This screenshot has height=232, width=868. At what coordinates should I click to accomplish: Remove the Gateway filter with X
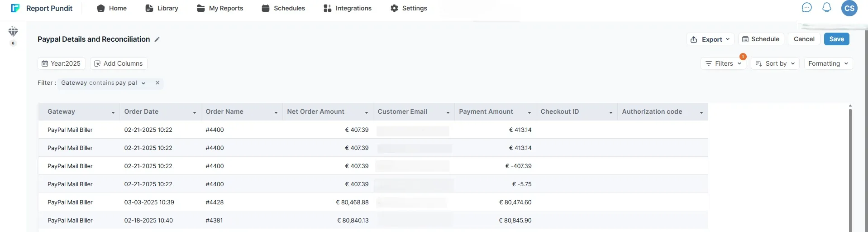tap(157, 83)
